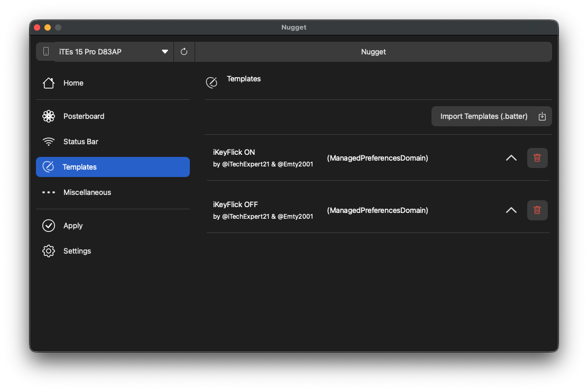Collapse the iKeyFlick OFF template chevron
The height and width of the screenshot is (391, 588).
(x=511, y=210)
